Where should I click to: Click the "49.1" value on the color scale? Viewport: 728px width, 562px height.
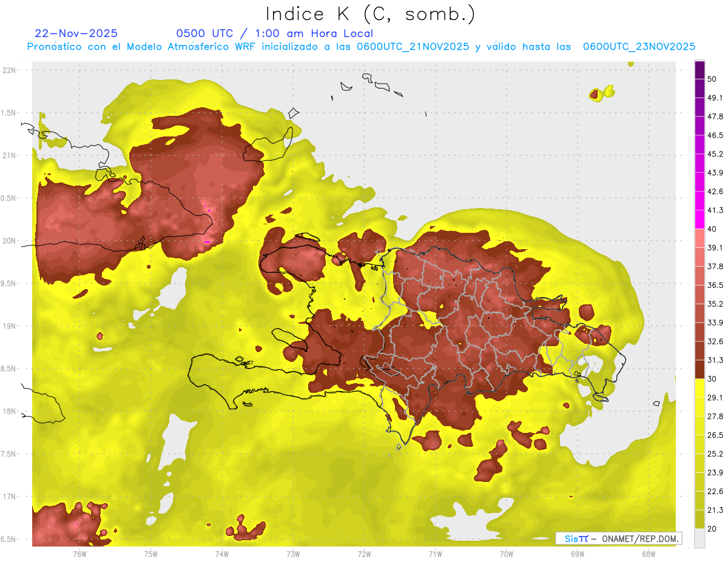pyautogui.click(x=715, y=98)
